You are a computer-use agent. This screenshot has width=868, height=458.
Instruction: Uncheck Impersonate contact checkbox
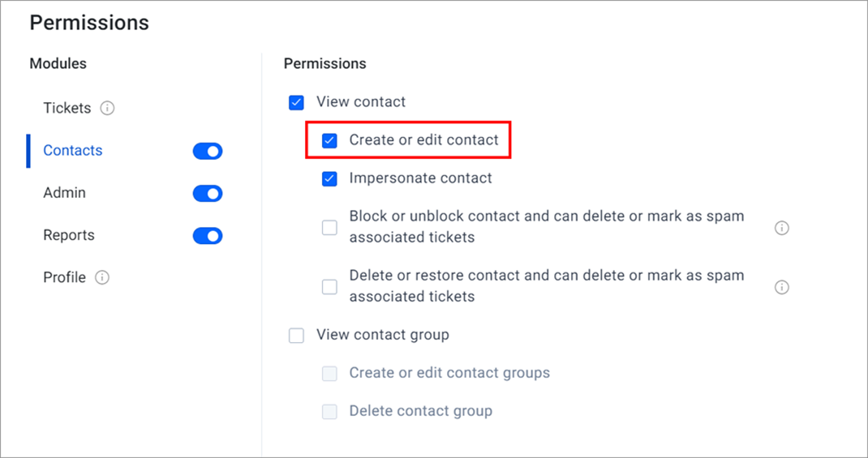pyautogui.click(x=329, y=178)
